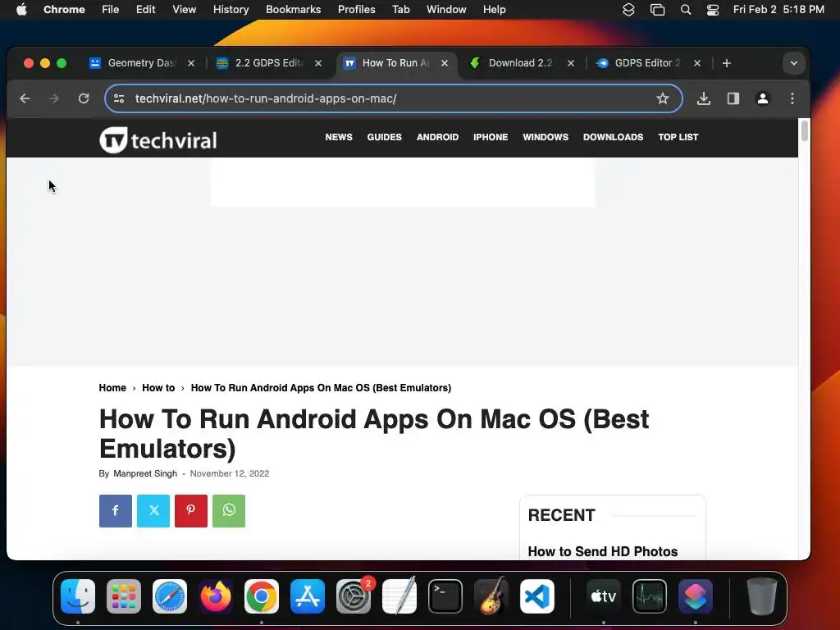
Task: Switch to the Geometry Dash tab
Action: 141,63
